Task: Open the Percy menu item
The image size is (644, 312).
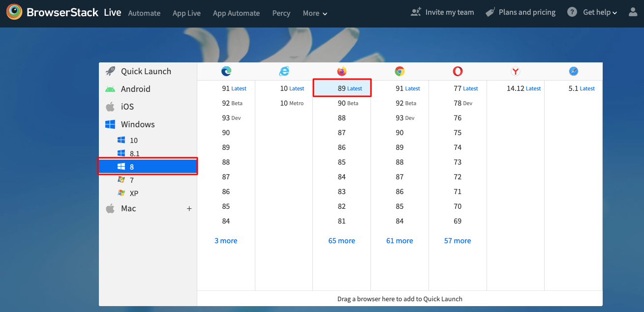Action: pos(281,13)
